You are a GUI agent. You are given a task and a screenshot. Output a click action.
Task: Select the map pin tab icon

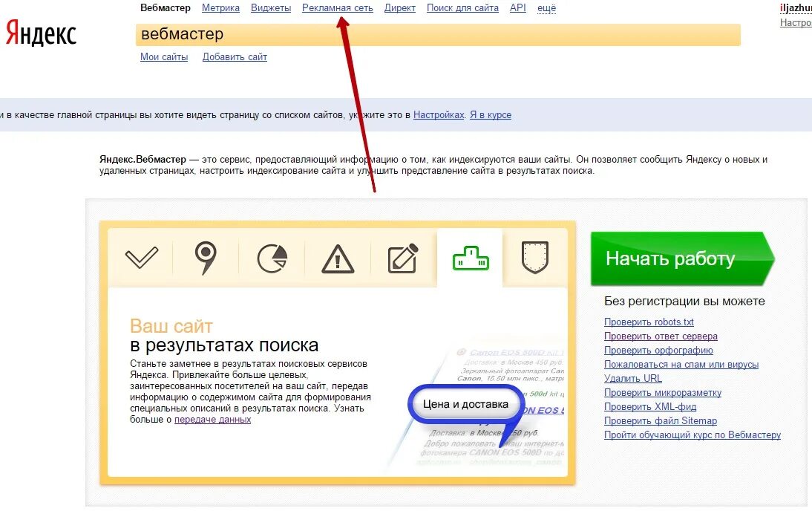[206, 258]
